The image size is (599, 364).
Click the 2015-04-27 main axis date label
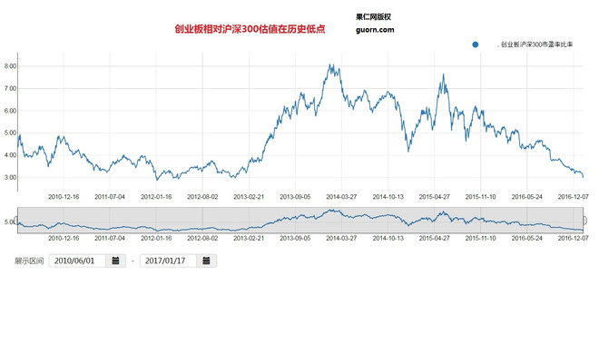click(x=434, y=197)
